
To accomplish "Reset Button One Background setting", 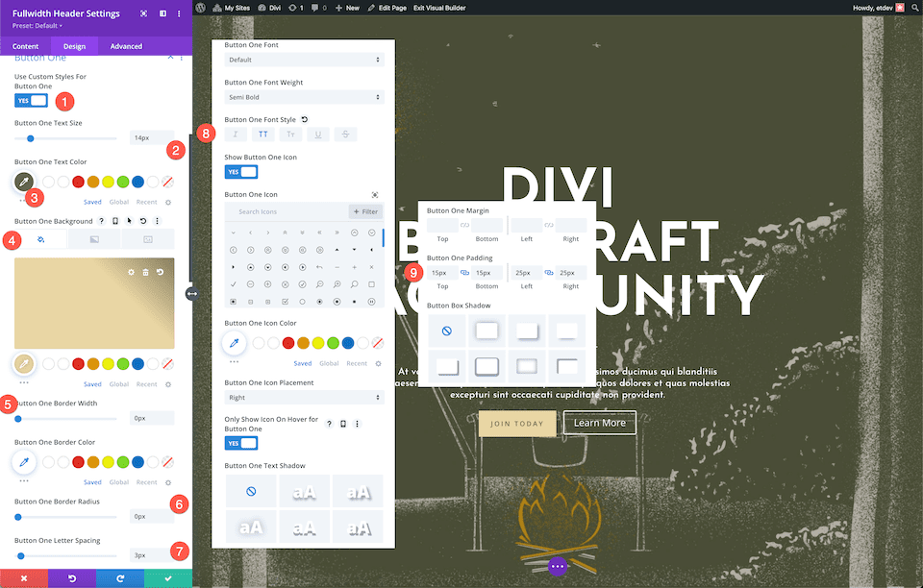I will click(143, 221).
